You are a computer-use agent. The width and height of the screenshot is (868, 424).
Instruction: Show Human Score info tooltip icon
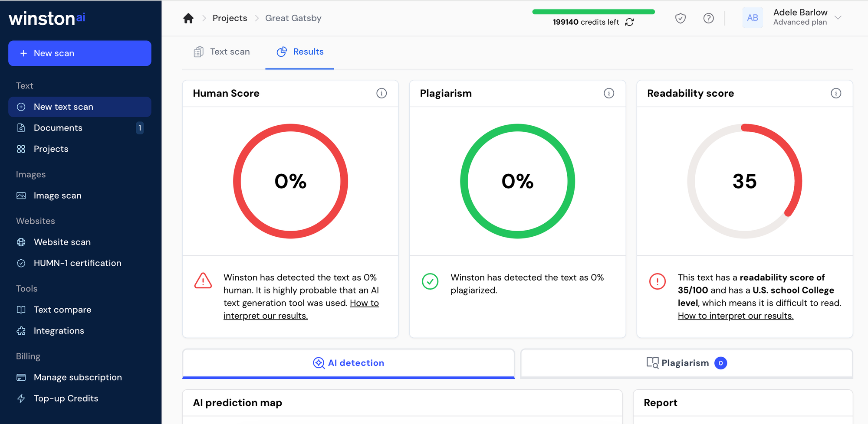tap(381, 93)
